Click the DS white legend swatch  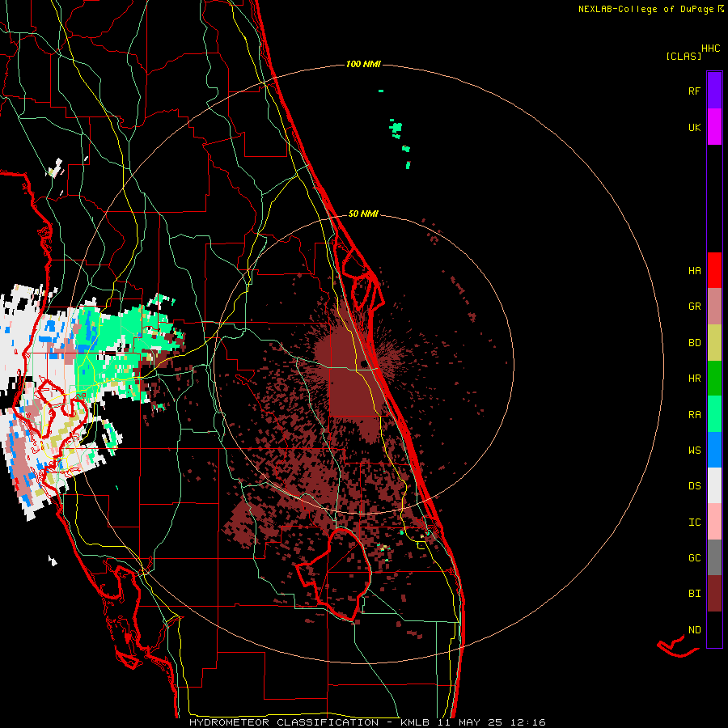[714, 485]
